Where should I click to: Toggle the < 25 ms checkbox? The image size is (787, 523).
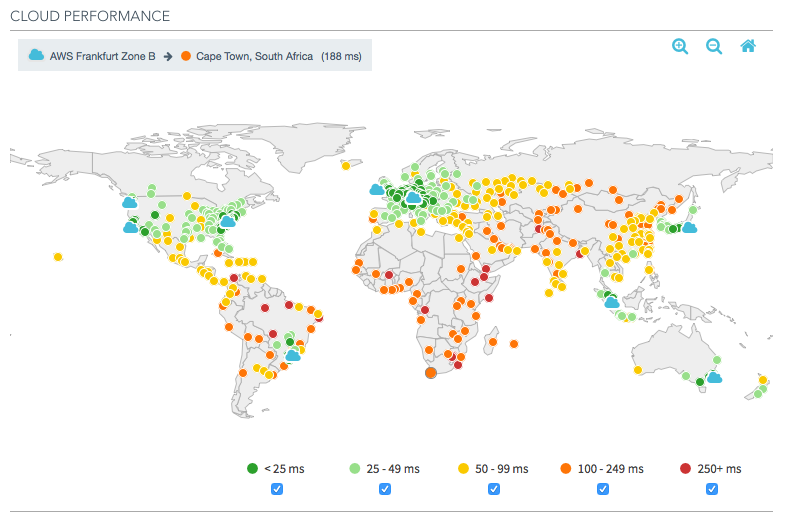pos(277,489)
